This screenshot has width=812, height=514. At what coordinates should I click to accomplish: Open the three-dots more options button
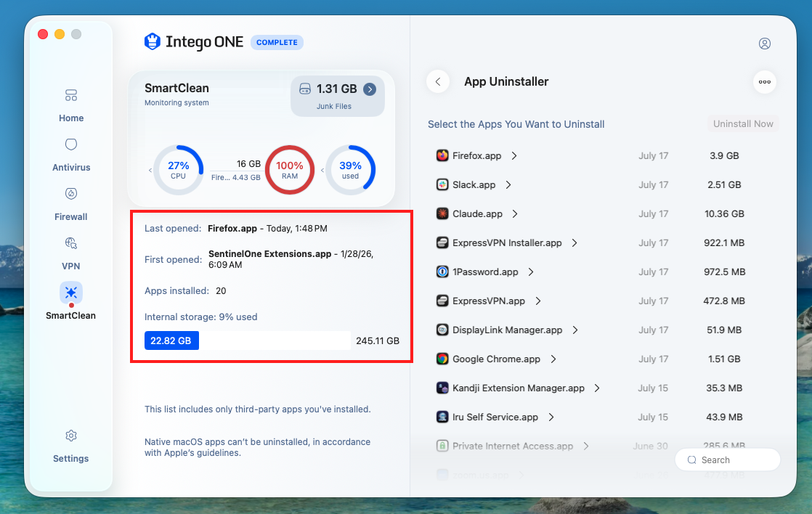[x=764, y=82]
